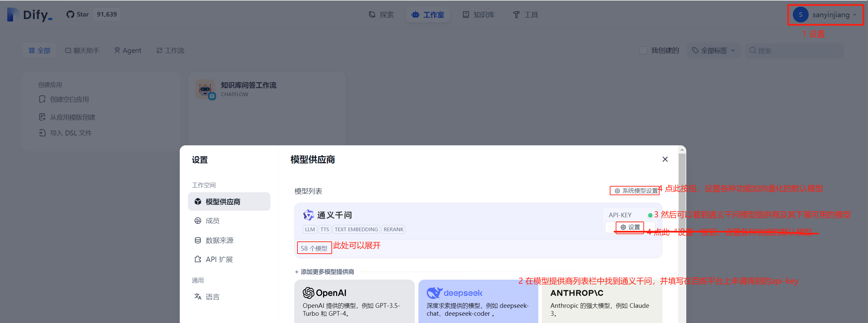The height and width of the screenshot is (323, 868).
Task: Click the 语言 translate icon
Action: (198, 297)
